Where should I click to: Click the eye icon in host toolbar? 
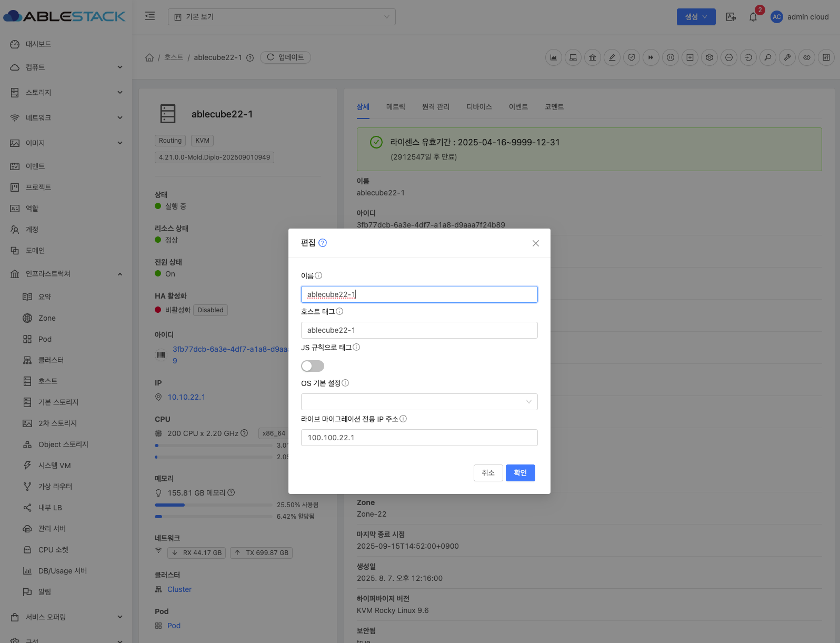click(807, 57)
